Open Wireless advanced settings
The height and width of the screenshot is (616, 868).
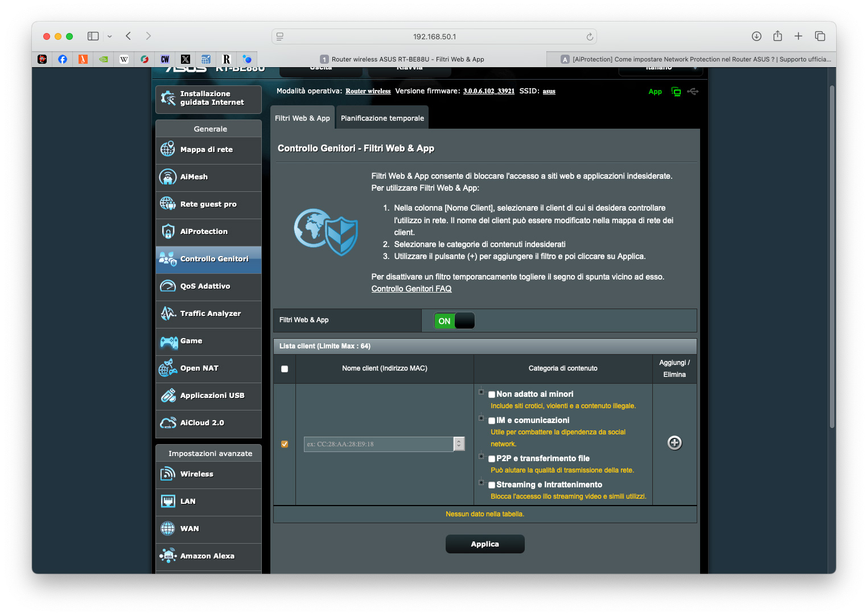click(x=208, y=474)
